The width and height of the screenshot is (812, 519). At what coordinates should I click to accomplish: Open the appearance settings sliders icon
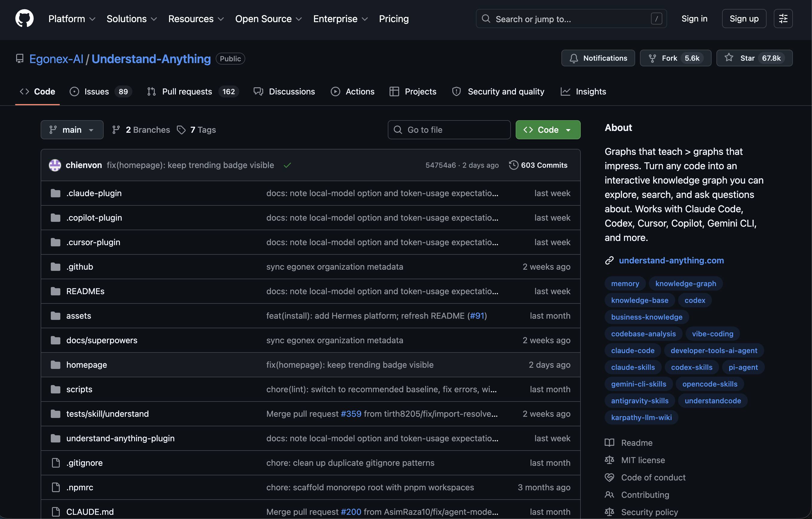(783, 19)
